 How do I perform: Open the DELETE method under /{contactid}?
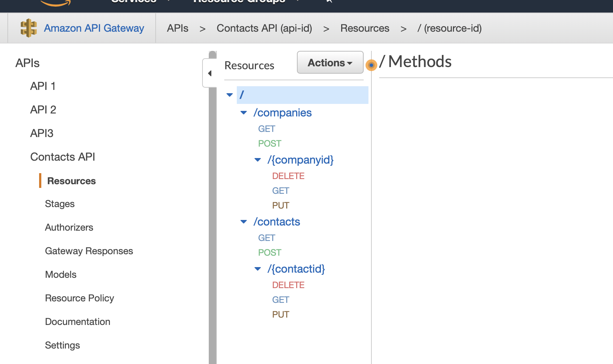288,285
